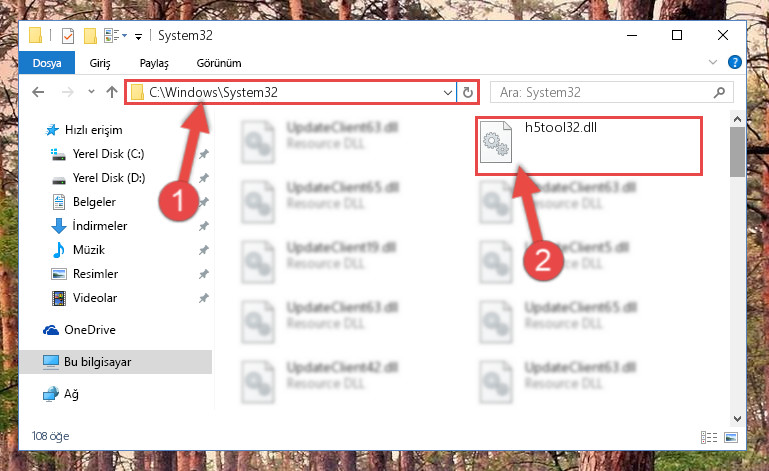Expand the address bar history dropdown
The width and height of the screenshot is (769, 471).
[x=447, y=92]
